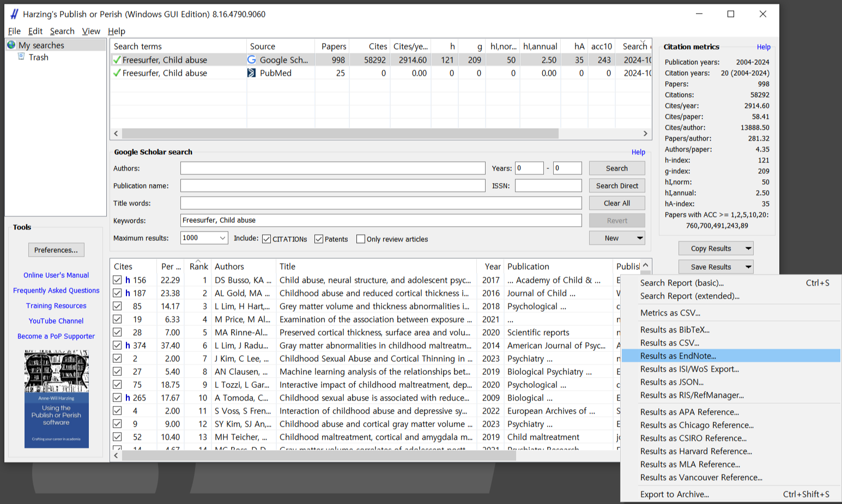Viewport: 842px width, 504px height.
Task: Open the File menu
Action: pos(14,31)
